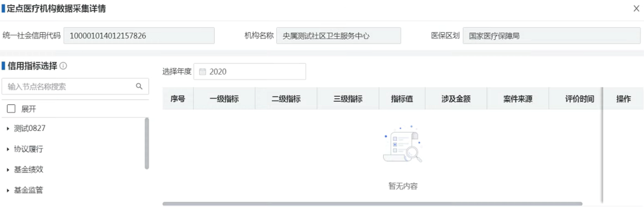Click the search magnifier icon in node search
The height and width of the screenshot is (218, 644).
(x=139, y=86)
